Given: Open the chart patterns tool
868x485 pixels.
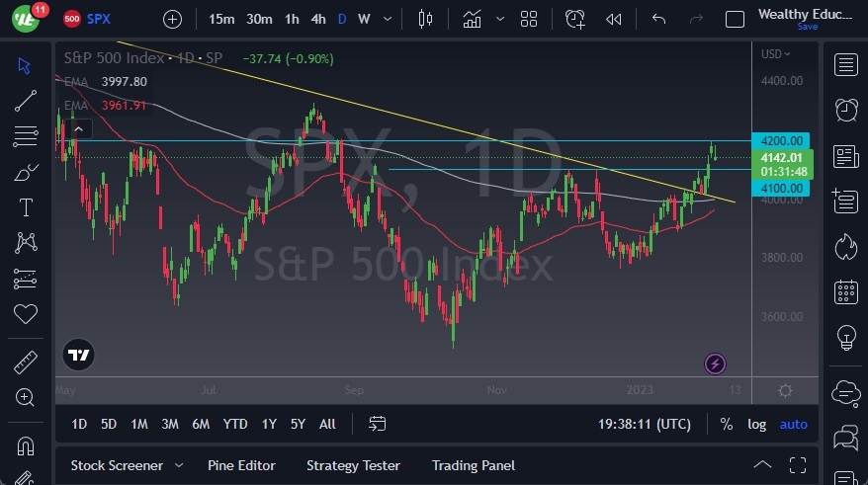Looking at the screenshot, I should pos(26,242).
